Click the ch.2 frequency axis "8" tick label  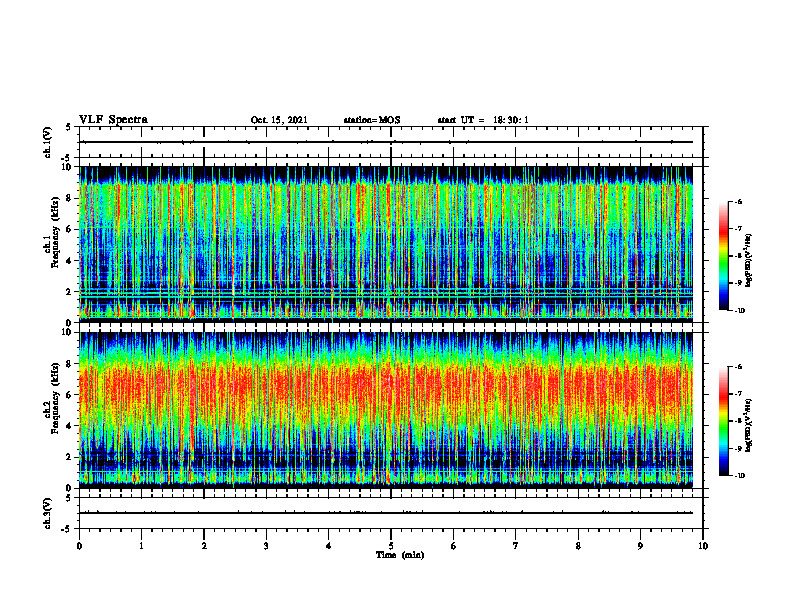[70, 364]
